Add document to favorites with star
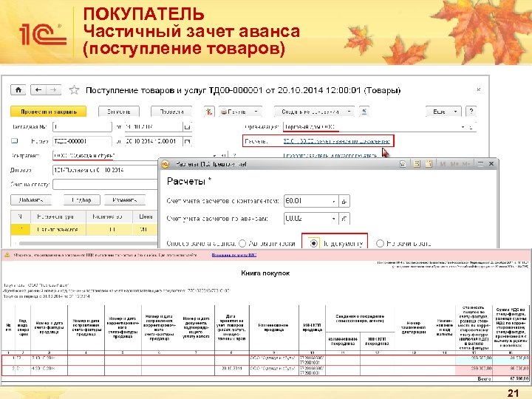532x399 pixels. [x=74, y=90]
